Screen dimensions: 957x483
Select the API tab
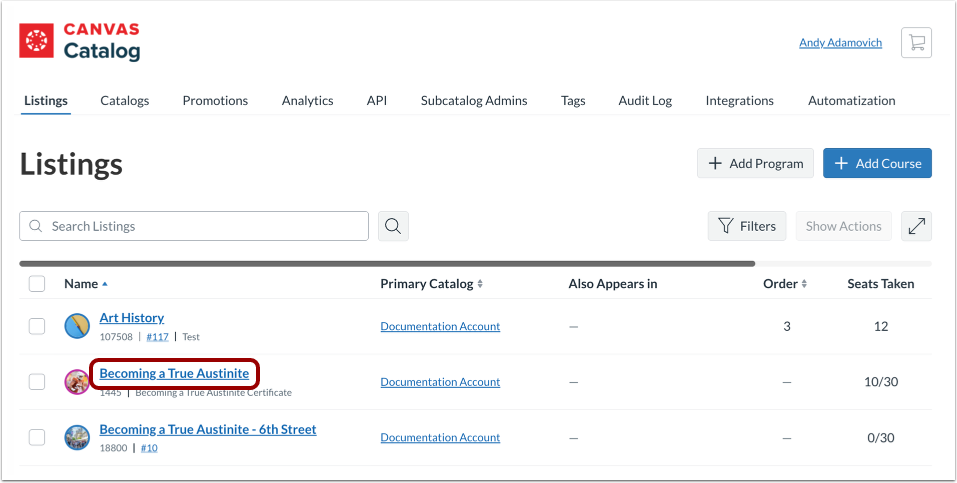[377, 101]
